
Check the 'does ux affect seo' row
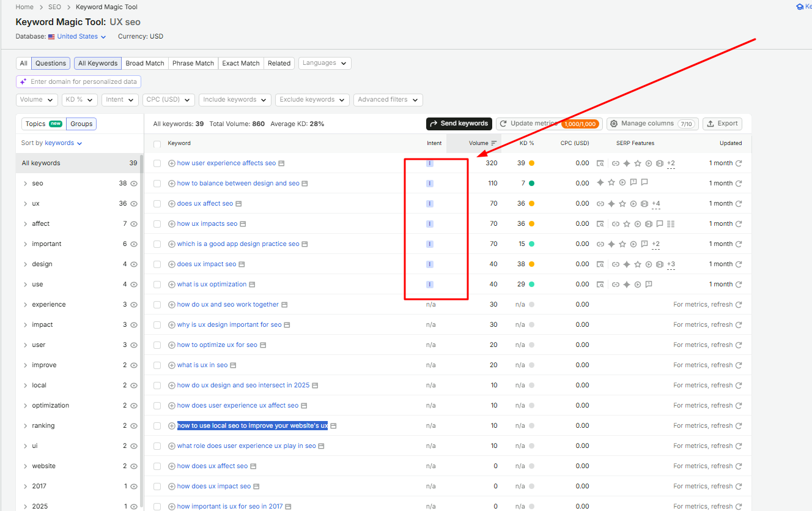click(x=157, y=204)
